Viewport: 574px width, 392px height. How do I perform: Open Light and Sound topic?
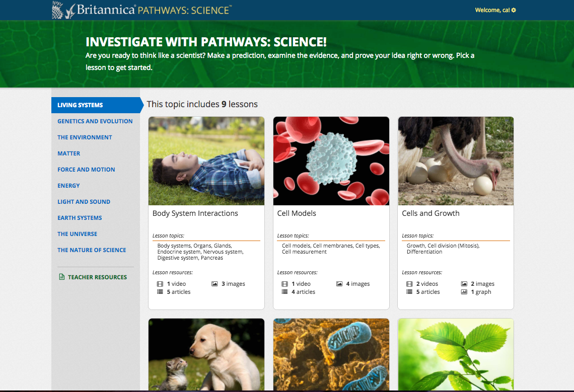tap(84, 202)
